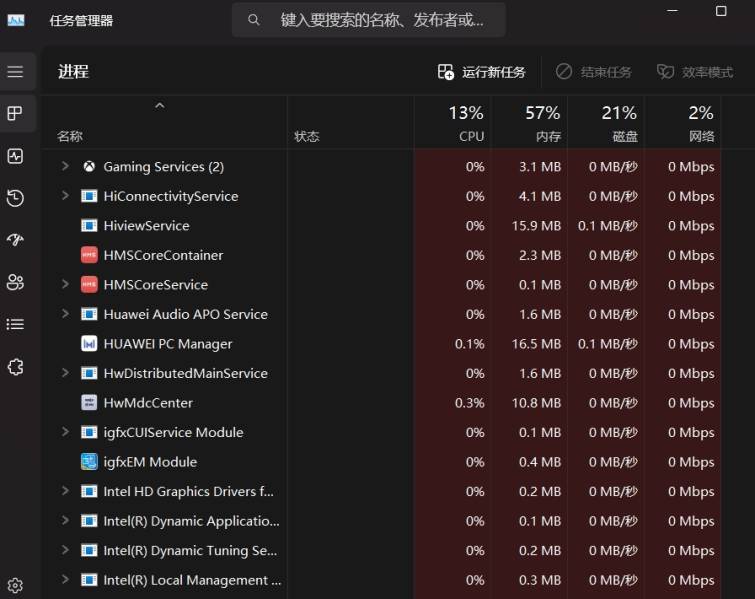Expand the HMSCoreService process
This screenshot has width=755, height=599.
click(65, 284)
